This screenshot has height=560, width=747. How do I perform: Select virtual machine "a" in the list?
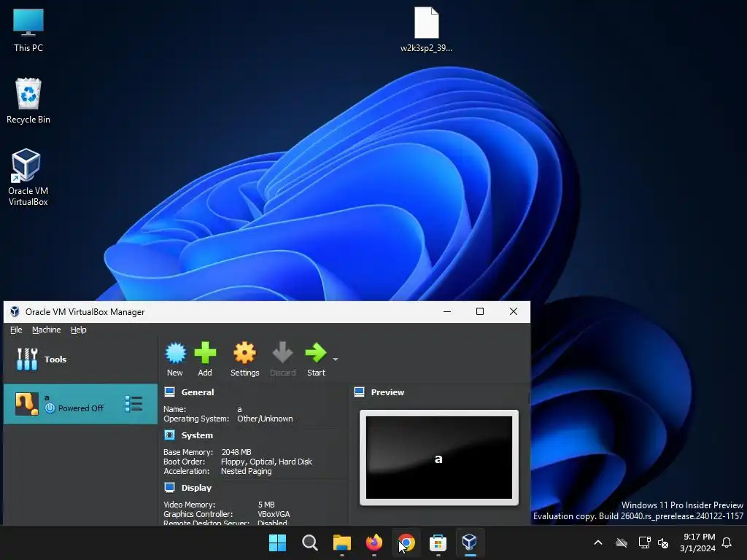(80, 404)
